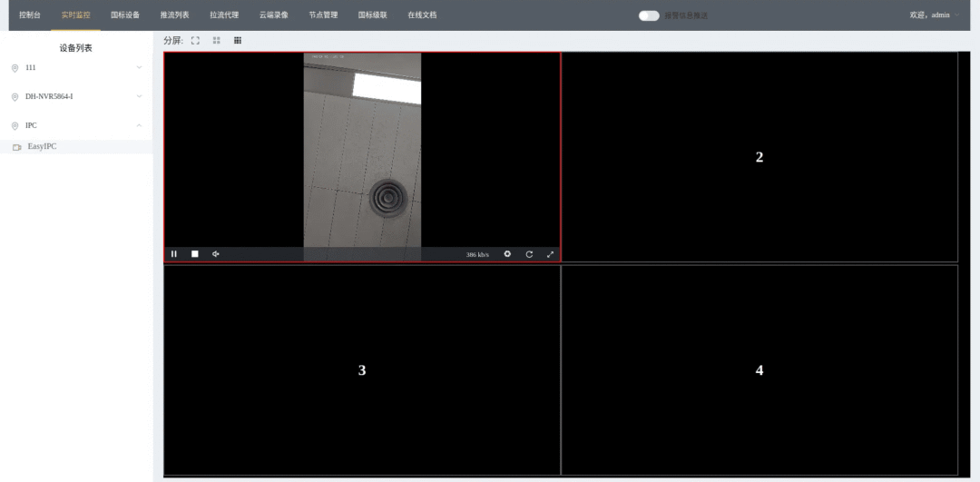Open the 控制台 menu item
The height and width of the screenshot is (482, 980).
click(29, 15)
